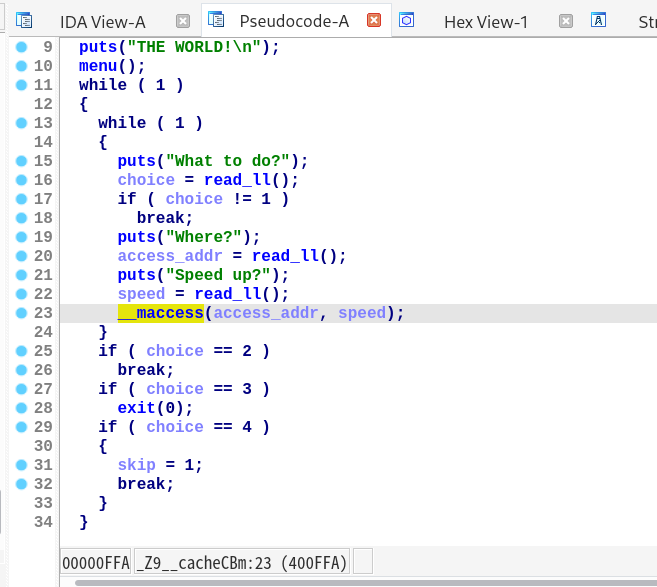Toggle breakpoint dot on line 9
Viewport: 657px width, 587px height.
pos(21,47)
